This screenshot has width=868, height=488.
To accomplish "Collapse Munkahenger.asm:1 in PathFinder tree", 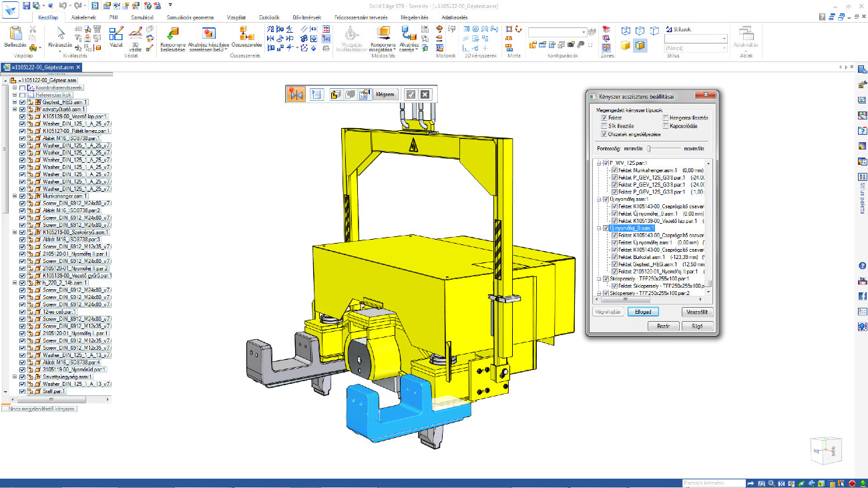I will click(x=15, y=196).
